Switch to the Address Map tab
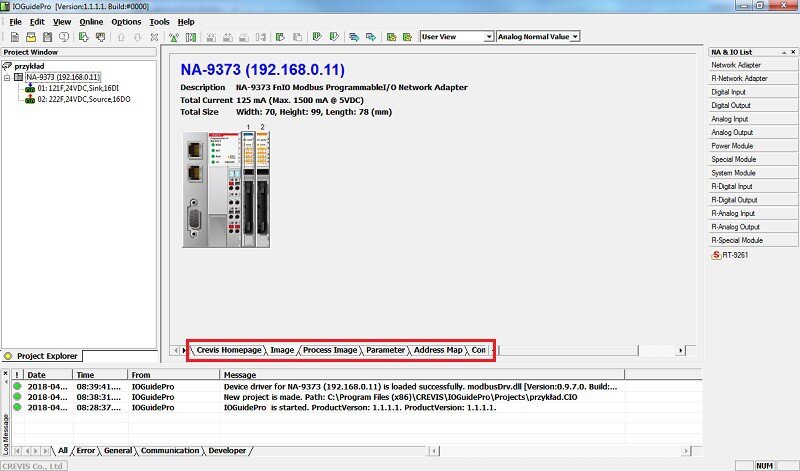800x471 pixels. click(x=438, y=350)
